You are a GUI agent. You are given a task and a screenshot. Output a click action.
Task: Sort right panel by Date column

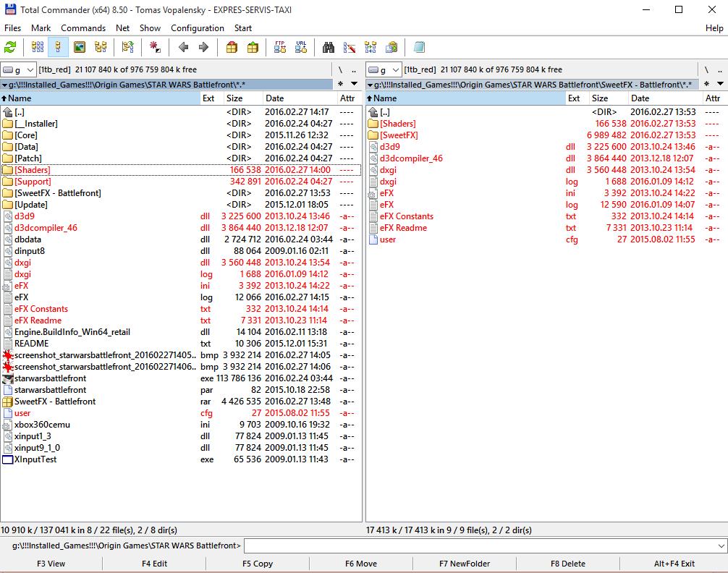tap(664, 98)
